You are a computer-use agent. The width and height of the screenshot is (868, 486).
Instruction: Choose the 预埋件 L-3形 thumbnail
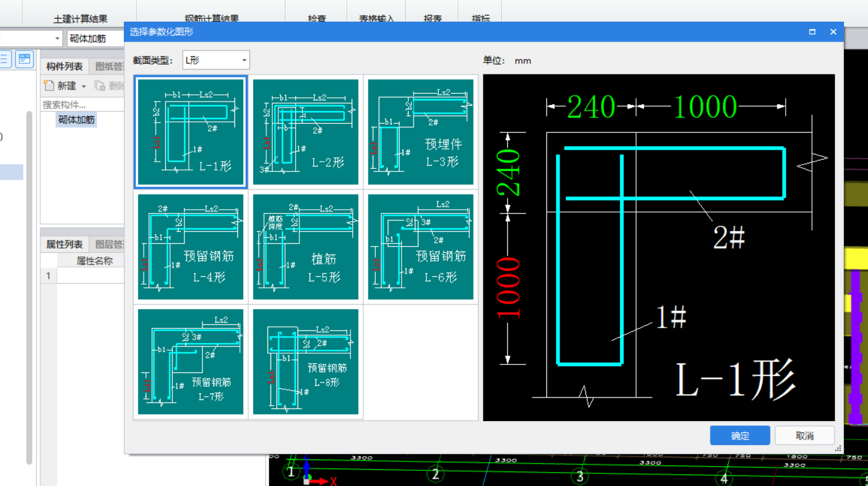point(421,132)
